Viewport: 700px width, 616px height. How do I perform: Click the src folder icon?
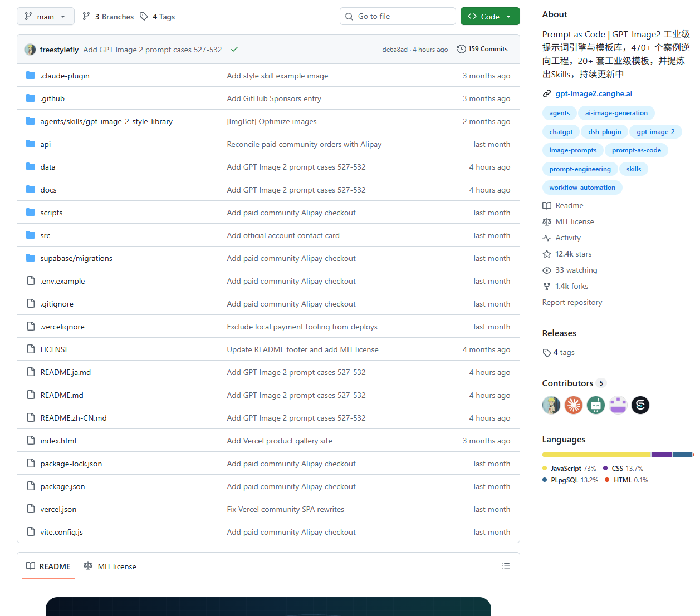point(31,235)
